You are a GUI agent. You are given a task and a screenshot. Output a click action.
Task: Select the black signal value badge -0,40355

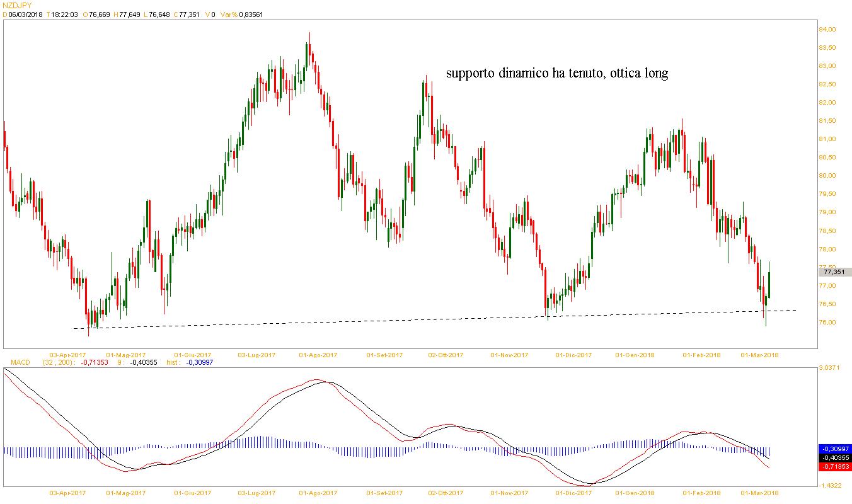[834, 457]
